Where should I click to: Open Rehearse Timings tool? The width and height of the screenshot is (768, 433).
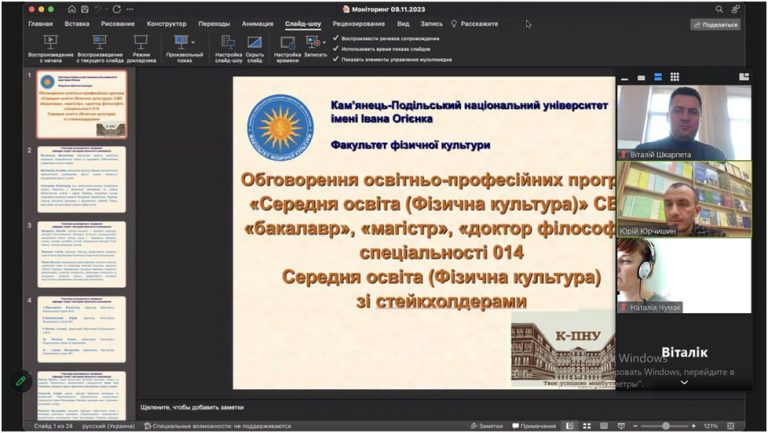pos(287,48)
